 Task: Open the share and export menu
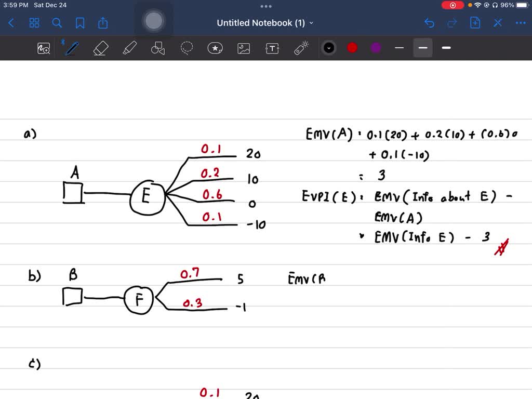[103, 23]
